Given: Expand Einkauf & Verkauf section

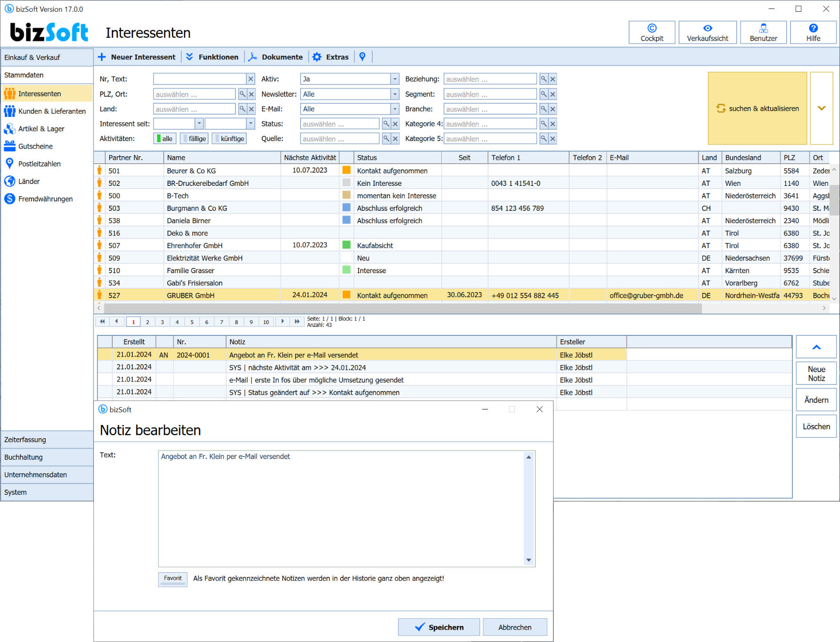Looking at the screenshot, I should tap(47, 57).
